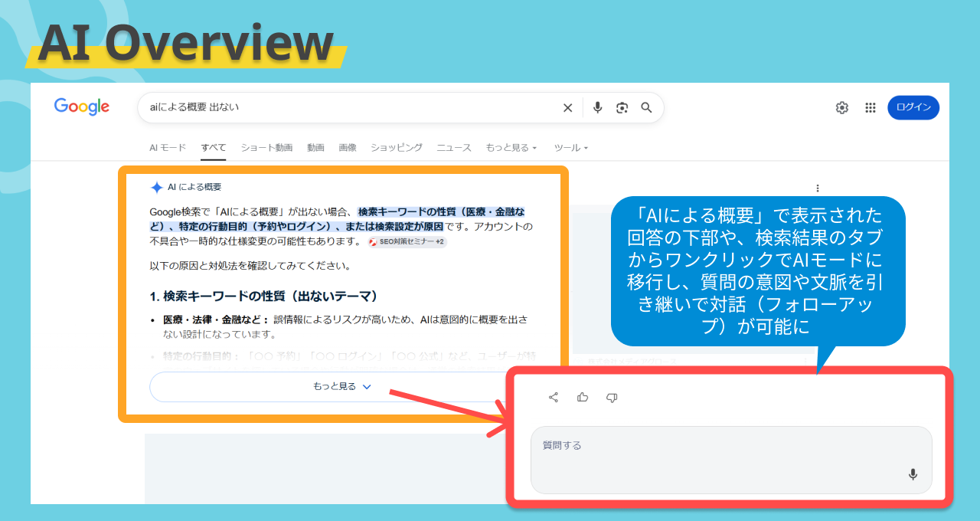Screen dimensions: 980x521
Task: Open the three-dot options menu for AI overview
Action: [818, 188]
